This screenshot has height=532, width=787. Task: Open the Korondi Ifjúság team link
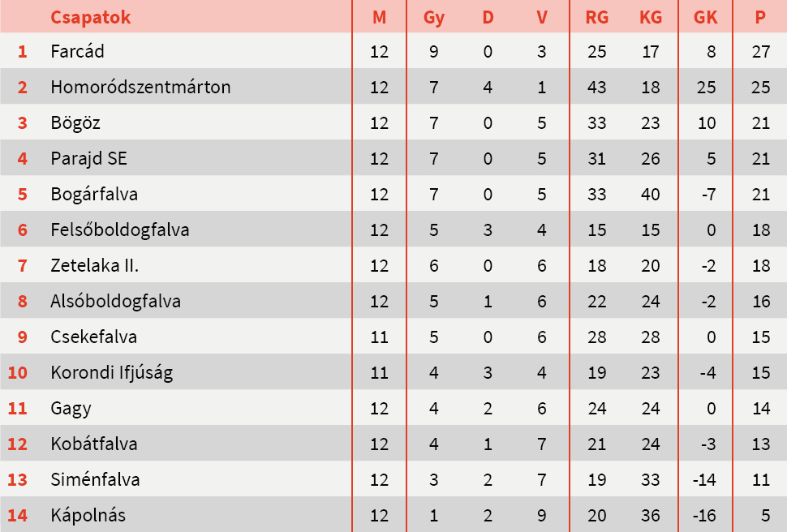(111, 372)
